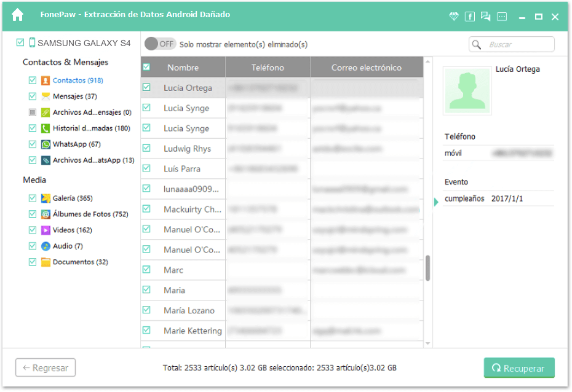
Task: Select the Maria contact row
Action: pyautogui.click(x=282, y=290)
